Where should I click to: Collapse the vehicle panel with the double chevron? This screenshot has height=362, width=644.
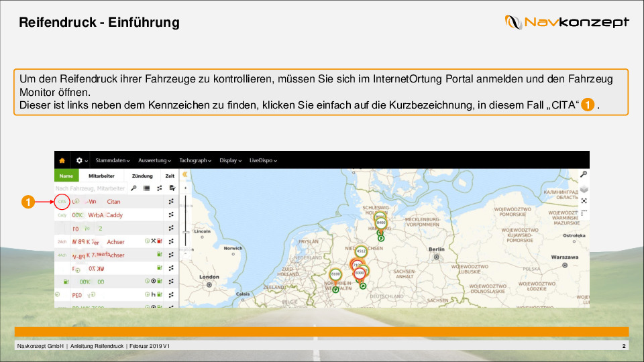185,174
